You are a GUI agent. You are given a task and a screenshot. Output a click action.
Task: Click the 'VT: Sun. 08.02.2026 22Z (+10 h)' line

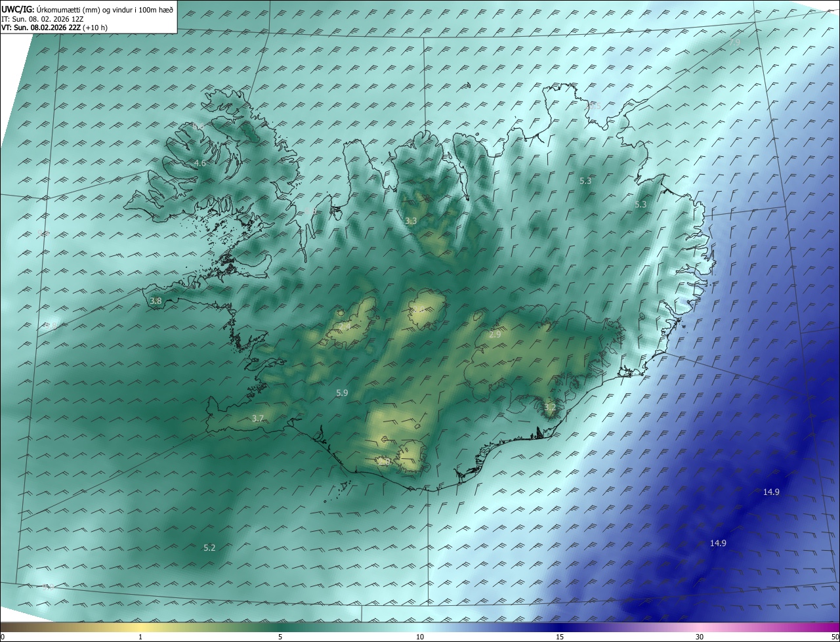coord(54,28)
